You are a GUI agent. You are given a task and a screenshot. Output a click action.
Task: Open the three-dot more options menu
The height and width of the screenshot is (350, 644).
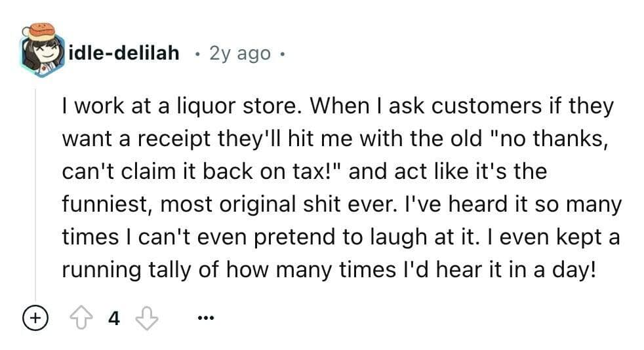click(205, 320)
